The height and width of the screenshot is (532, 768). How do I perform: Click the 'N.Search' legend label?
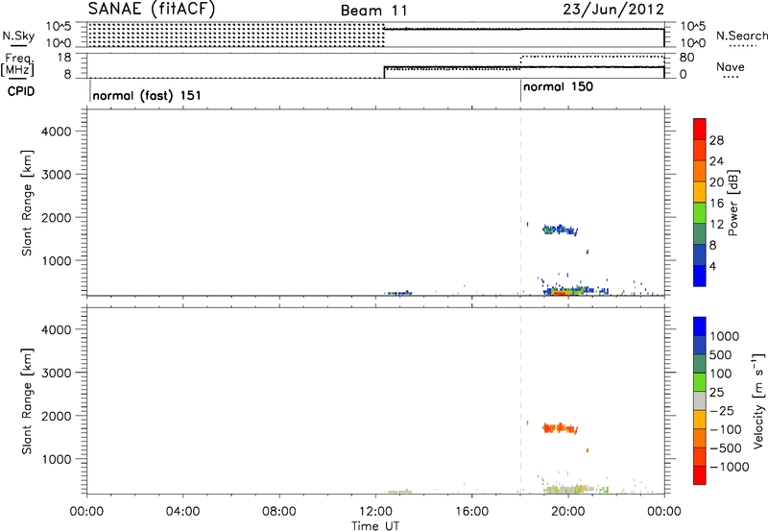coord(741,36)
